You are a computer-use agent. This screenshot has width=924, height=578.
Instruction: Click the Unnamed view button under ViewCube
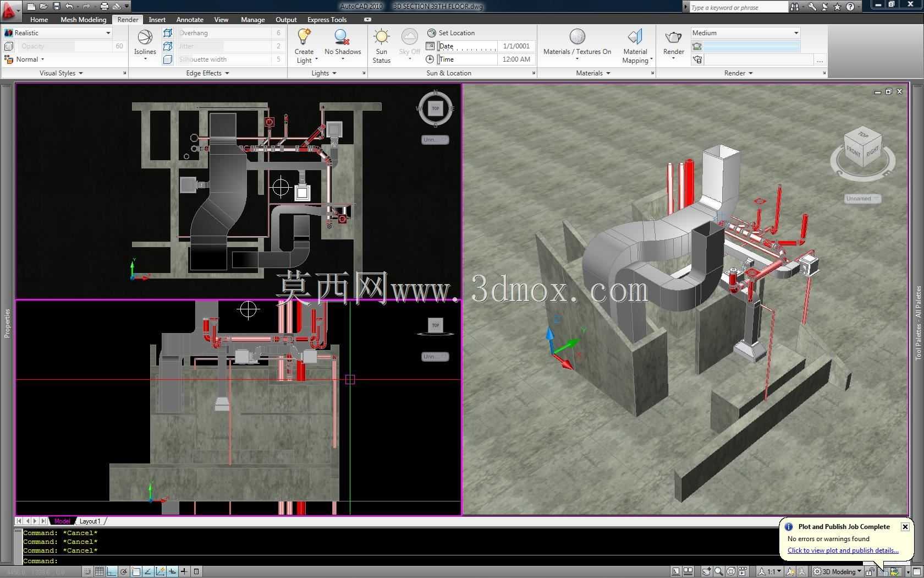[x=862, y=198]
